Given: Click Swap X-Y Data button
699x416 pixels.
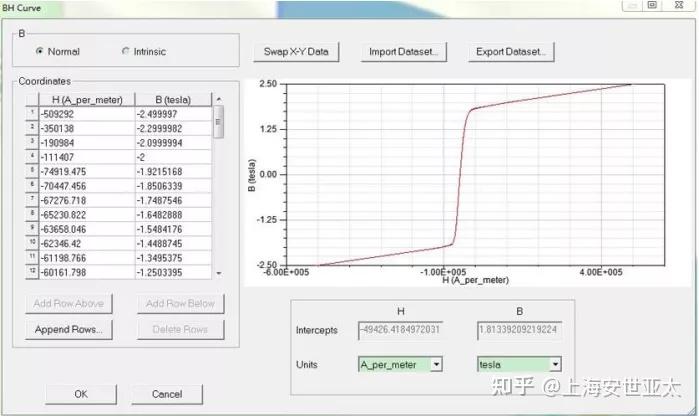Looking at the screenshot, I should click(x=296, y=52).
